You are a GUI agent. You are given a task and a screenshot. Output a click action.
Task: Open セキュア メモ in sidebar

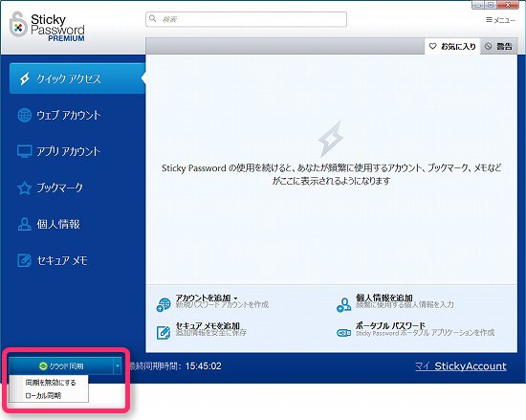click(62, 260)
